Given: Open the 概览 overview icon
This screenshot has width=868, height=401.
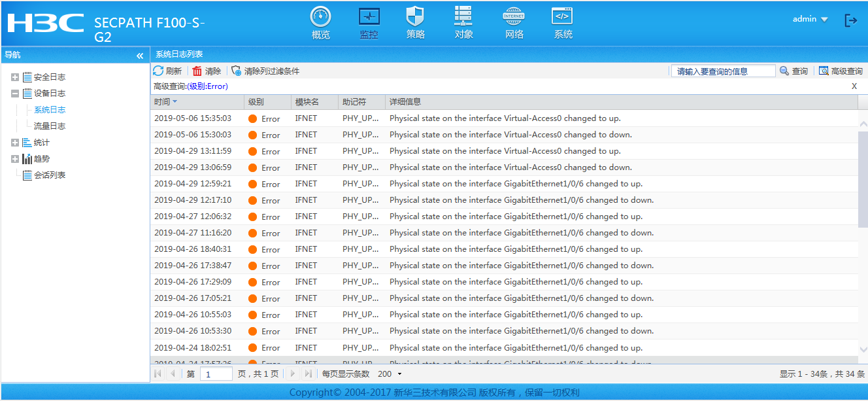Looking at the screenshot, I should point(321,23).
